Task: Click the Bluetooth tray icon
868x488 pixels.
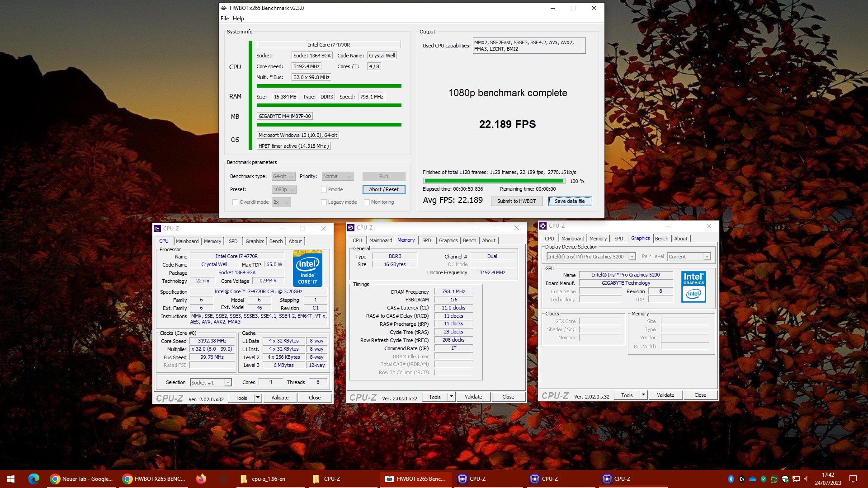Action: pyautogui.click(x=731, y=479)
